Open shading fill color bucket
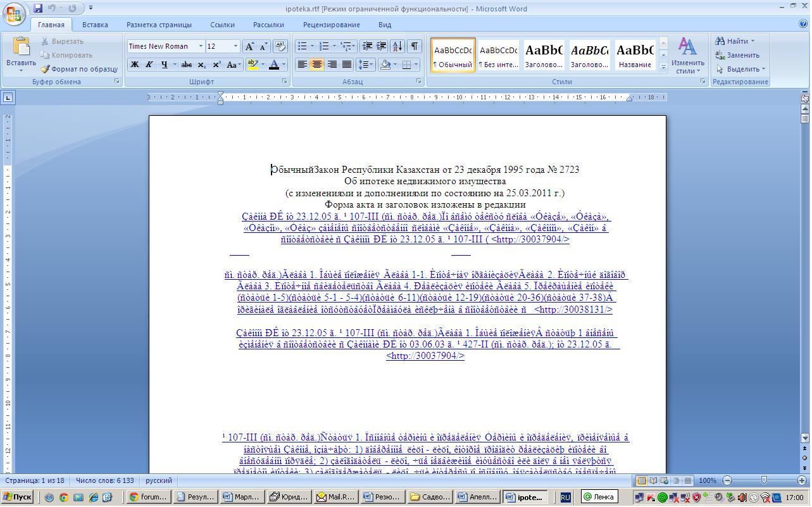 point(385,65)
